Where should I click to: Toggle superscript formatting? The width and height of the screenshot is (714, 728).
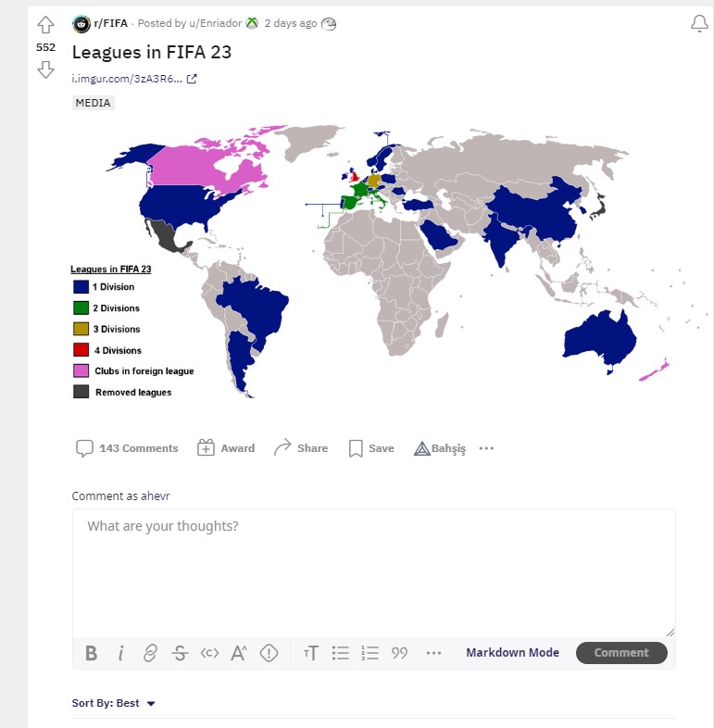click(239, 653)
